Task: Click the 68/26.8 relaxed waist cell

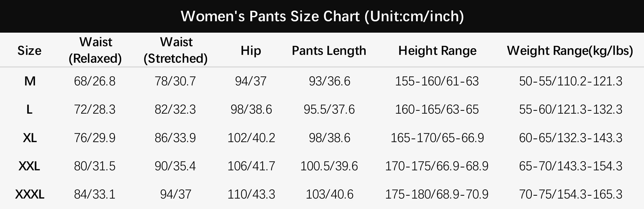Action: pos(95,81)
